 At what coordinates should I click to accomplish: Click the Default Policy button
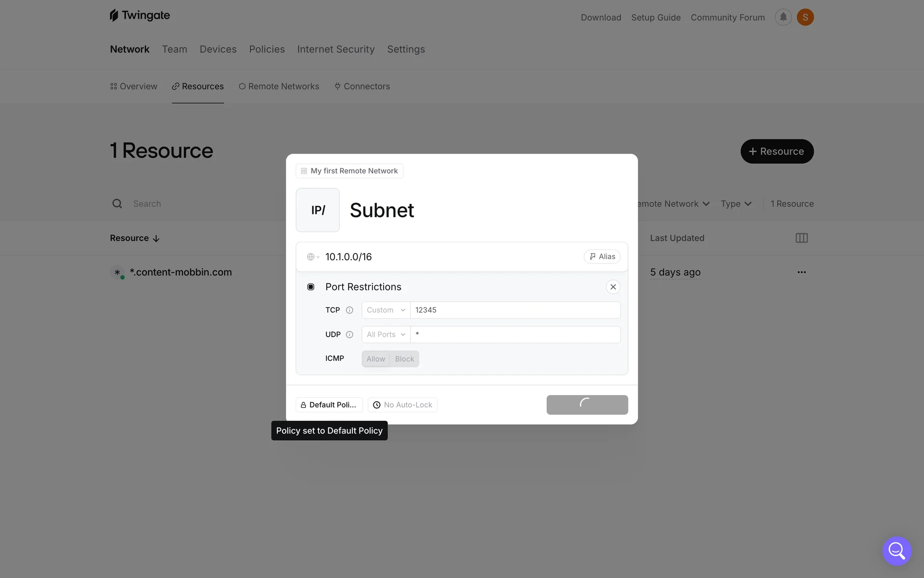329,405
